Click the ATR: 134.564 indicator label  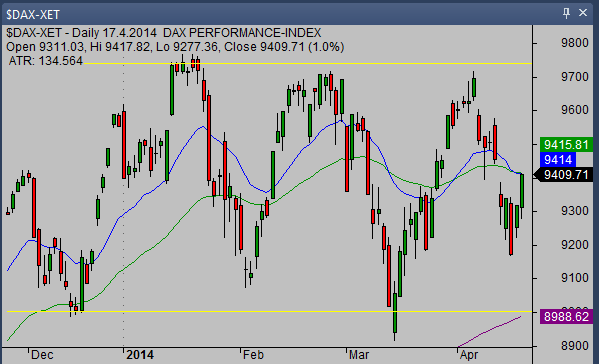point(45,61)
